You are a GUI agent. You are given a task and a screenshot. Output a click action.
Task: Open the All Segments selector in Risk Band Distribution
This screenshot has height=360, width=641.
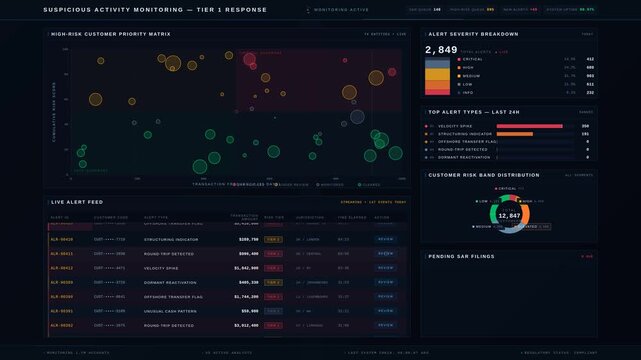579,175
